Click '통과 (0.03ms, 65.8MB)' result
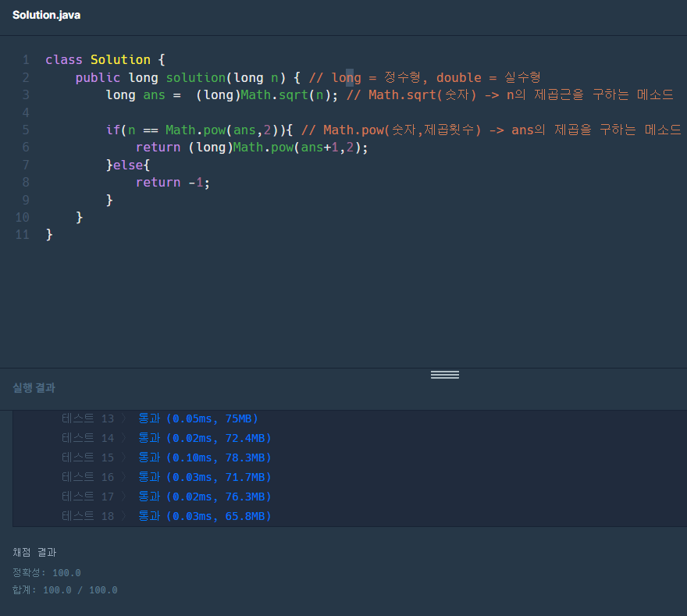 [x=205, y=516]
